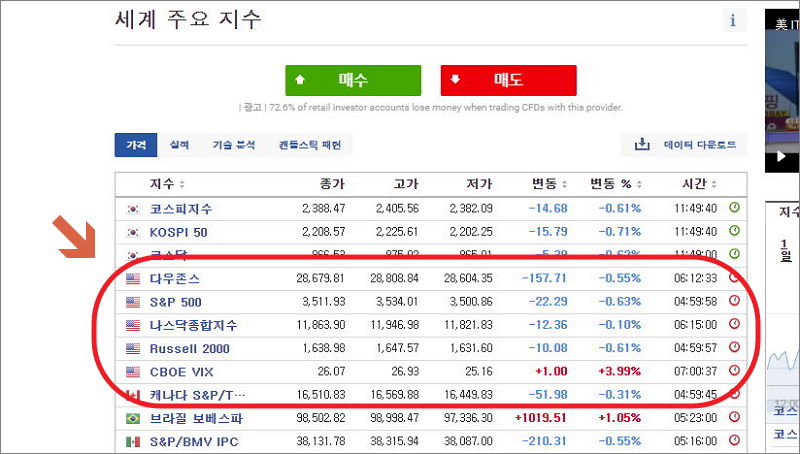This screenshot has height=454, width=800.
Task: Click the red clock icon in CBOE VIX row
Action: 734,370
